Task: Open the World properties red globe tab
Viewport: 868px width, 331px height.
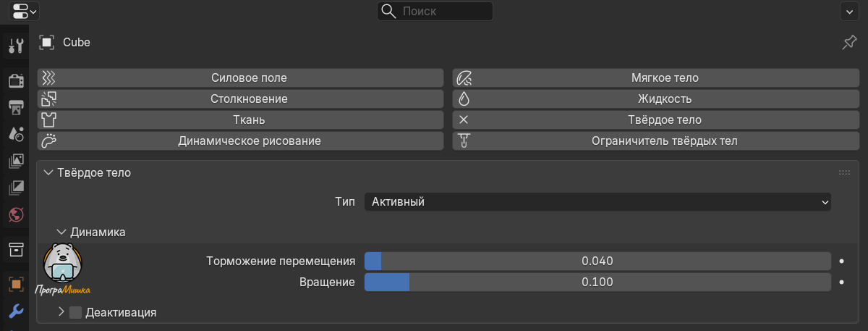Action: 16,214
